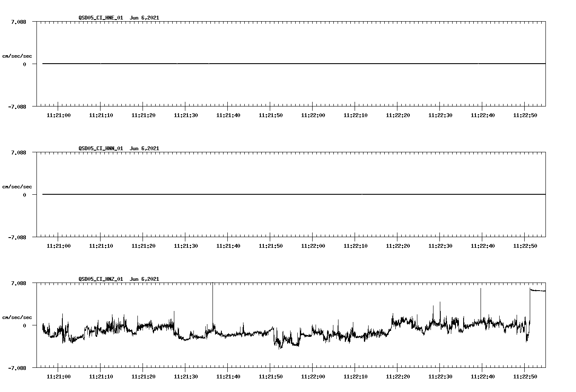Click the 11:22:50 time label under HNE plot
Viewport: 576px width, 392px height.
(525, 115)
